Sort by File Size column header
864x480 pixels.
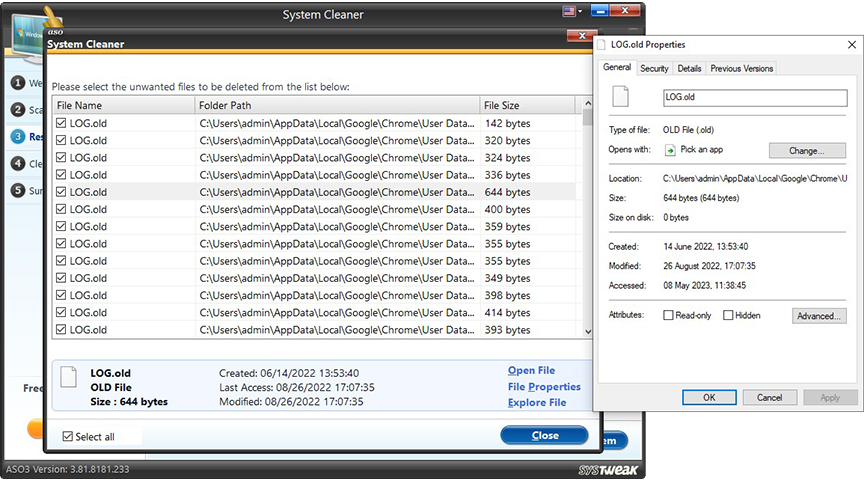tap(527, 105)
